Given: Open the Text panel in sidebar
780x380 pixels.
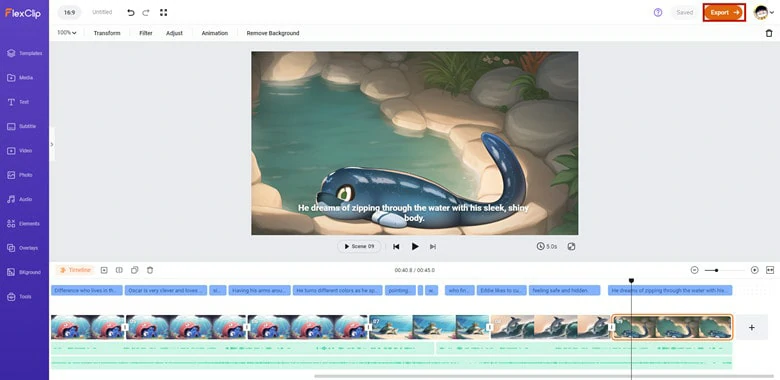Looking at the screenshot, I should coord(18,102).
